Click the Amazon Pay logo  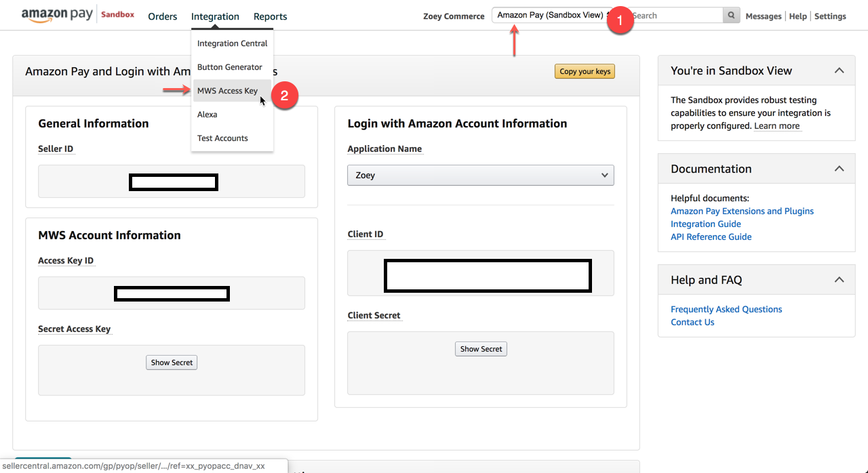[x=58, y=15]
